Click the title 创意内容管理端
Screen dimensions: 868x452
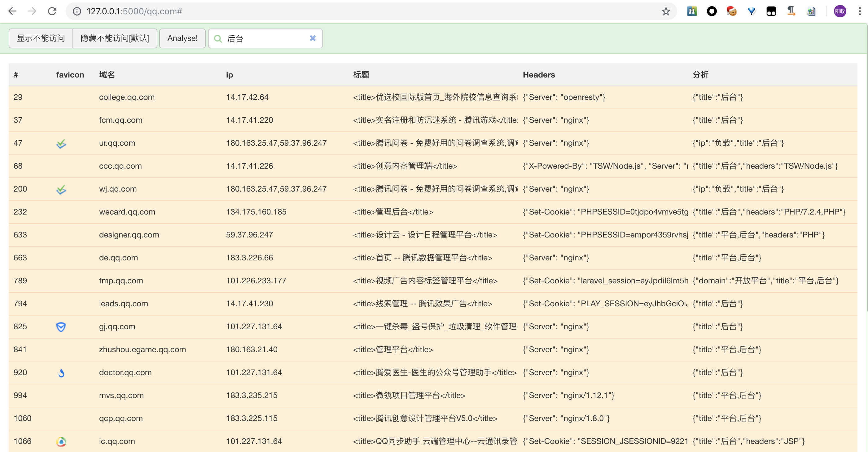(405, 166)
